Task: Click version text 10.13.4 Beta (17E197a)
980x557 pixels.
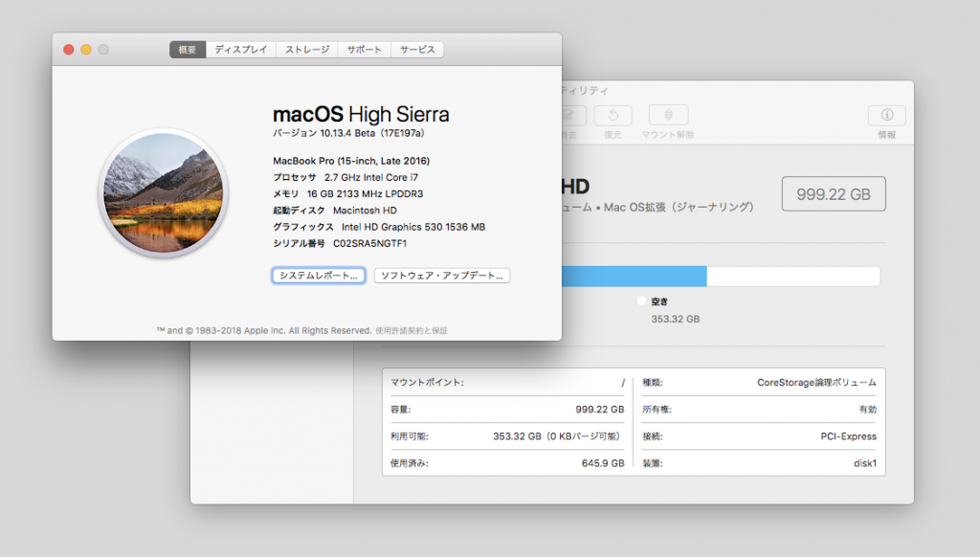Action: [372, 133]
